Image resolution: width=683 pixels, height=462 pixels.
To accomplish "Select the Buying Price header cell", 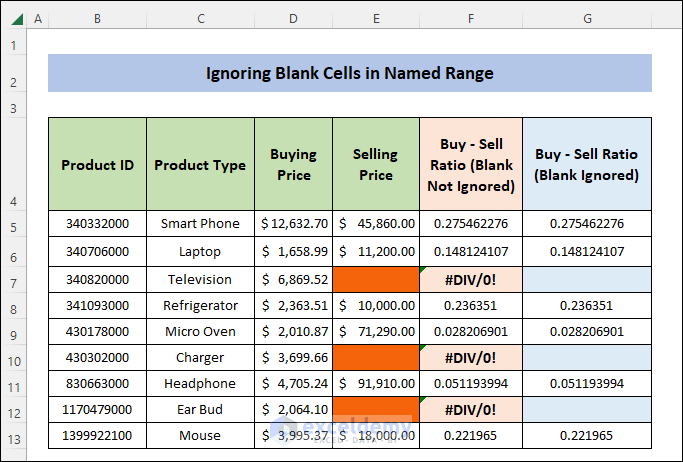I will 294,164.
